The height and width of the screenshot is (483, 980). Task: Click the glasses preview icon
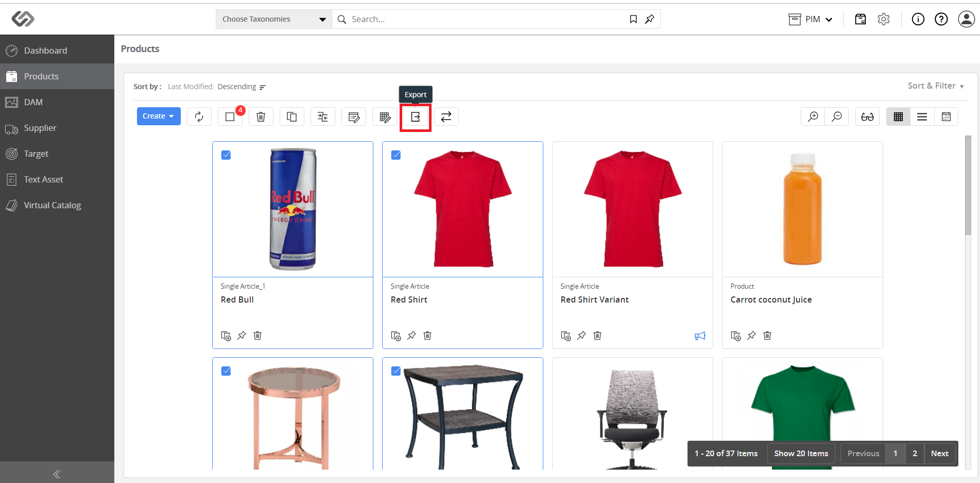coord(868,117)
